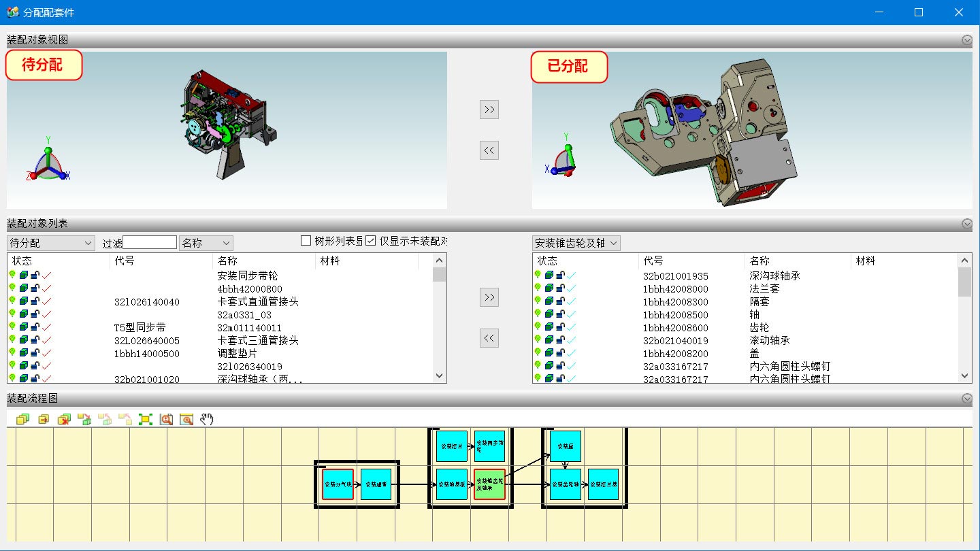The image size is (980, 551).
Task: Select the fit-to-view icon in the flowchart toolbar
Action: coord(145,419)
